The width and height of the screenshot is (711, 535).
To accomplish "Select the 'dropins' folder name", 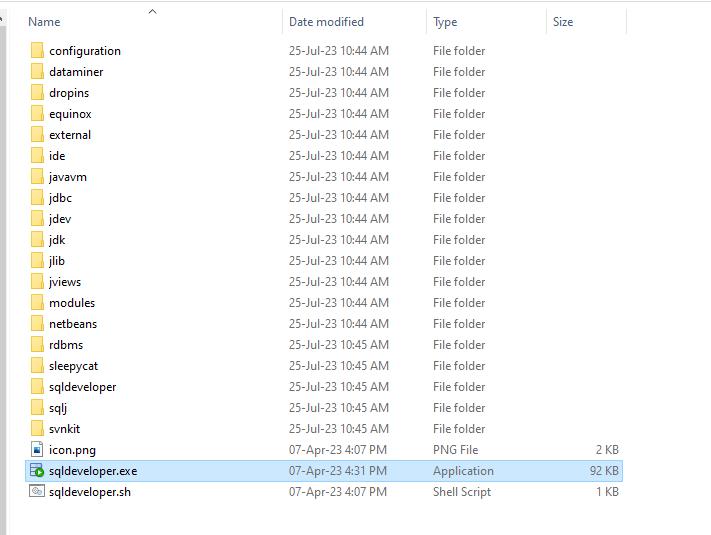I will (69, 93).
